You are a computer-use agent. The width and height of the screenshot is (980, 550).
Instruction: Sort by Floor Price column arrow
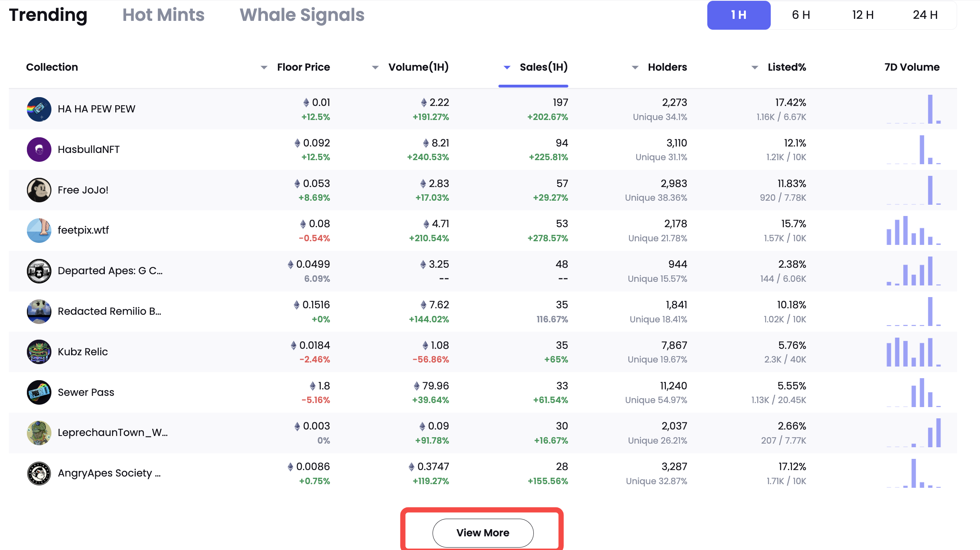[264, 67]
